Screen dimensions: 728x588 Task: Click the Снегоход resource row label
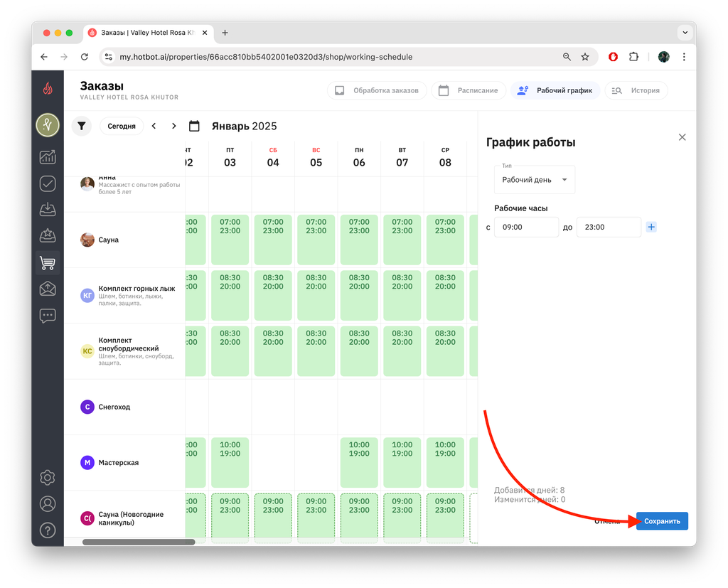pyautogui.click(x=114, y=407)
